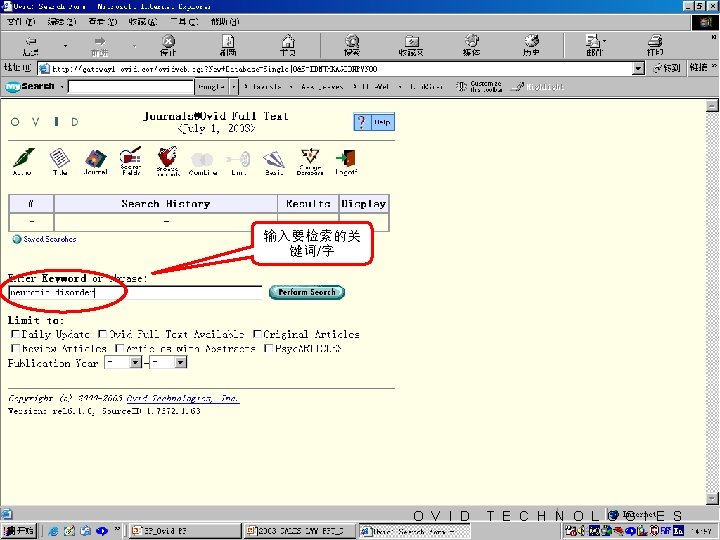Screen dimensions: 720x540
Task: Open the IE Favorites toolbar button
Action: [x=411, y=45]
